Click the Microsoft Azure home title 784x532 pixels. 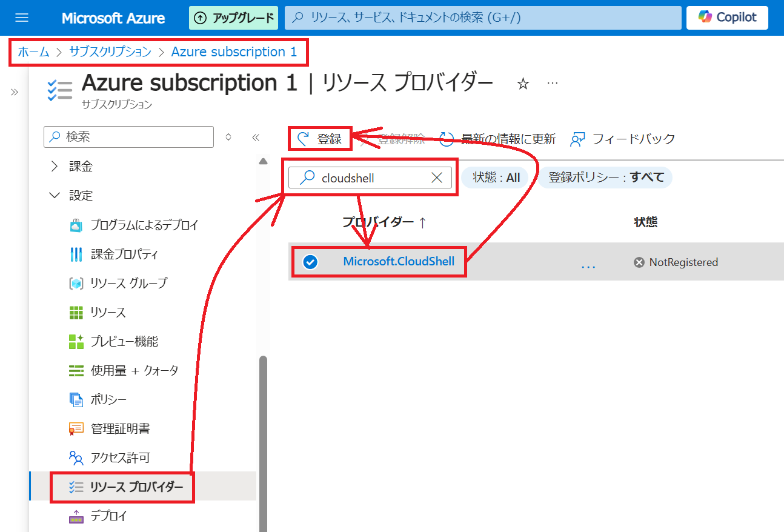pos(113,18)
